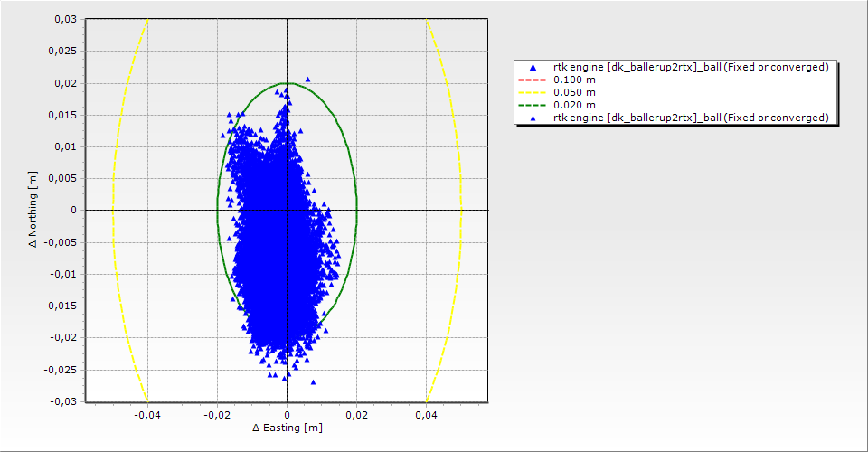Click the "-0,025" Northing axis tick label
This screenshot has width=868, height=452.
click(x=61, y=370)
